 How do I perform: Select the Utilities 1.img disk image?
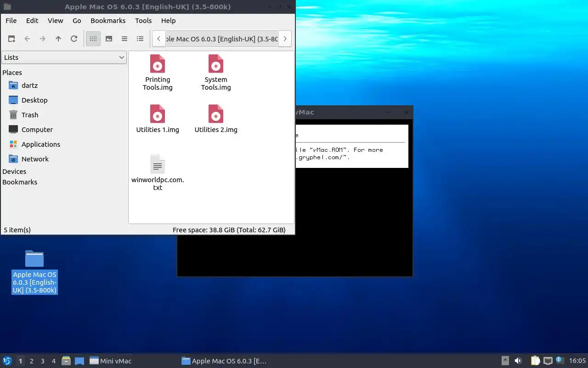pos(158,119)
